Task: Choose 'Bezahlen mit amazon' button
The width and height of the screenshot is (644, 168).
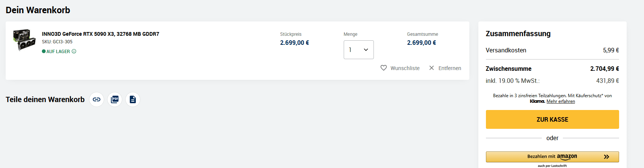Action: [x=552, y=157]
